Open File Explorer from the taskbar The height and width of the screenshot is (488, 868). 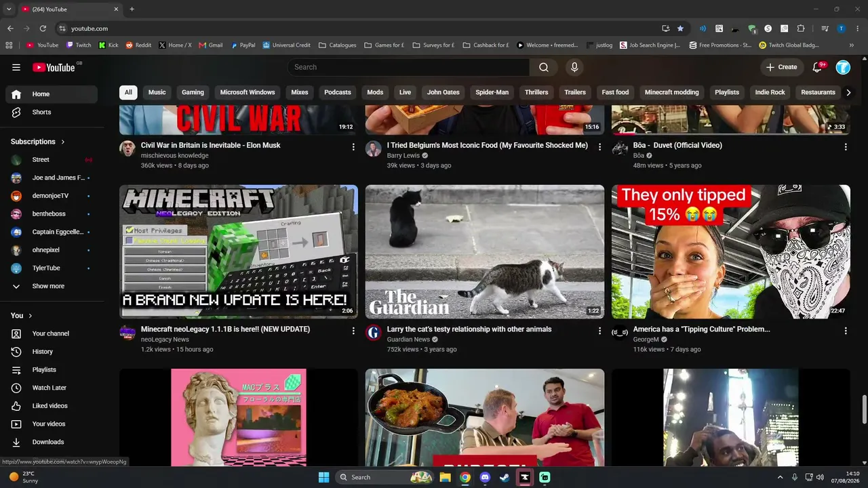click(445, 477)
